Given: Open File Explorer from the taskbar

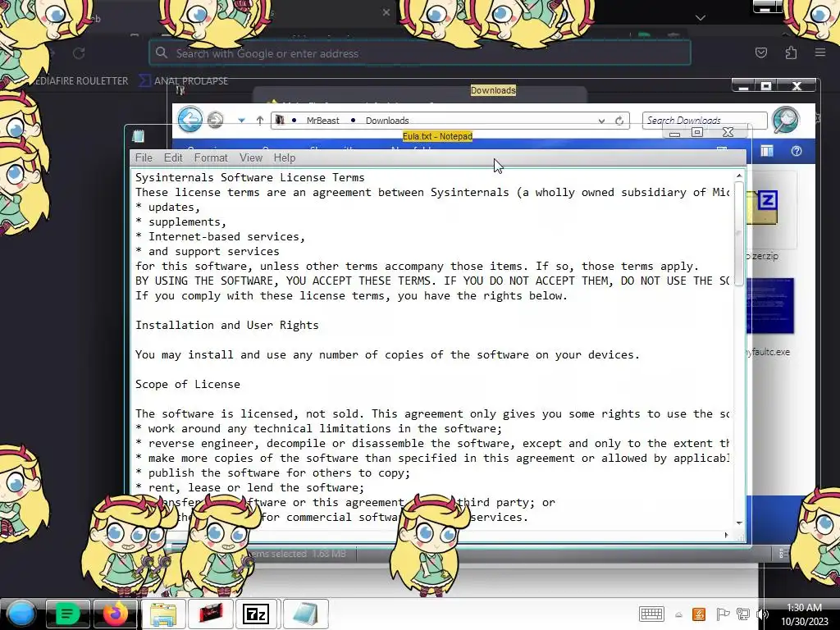Looking at the screenshot, I should (x=163, y=614).
